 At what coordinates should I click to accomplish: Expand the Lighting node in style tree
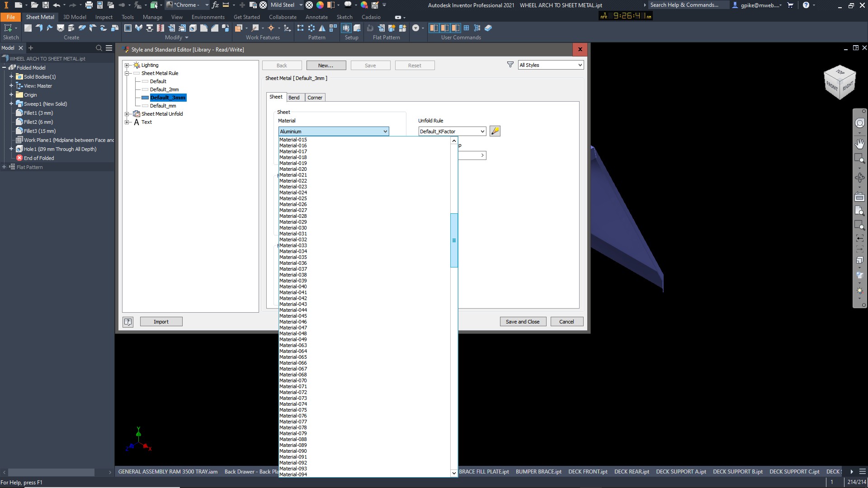[x=127, y=65]
